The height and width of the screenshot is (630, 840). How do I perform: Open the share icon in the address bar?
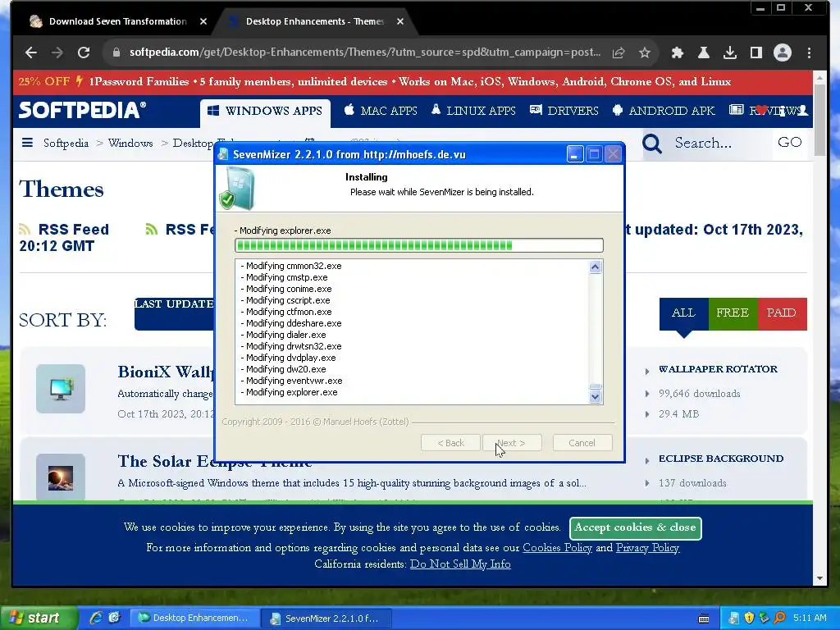tap(619, 52)
